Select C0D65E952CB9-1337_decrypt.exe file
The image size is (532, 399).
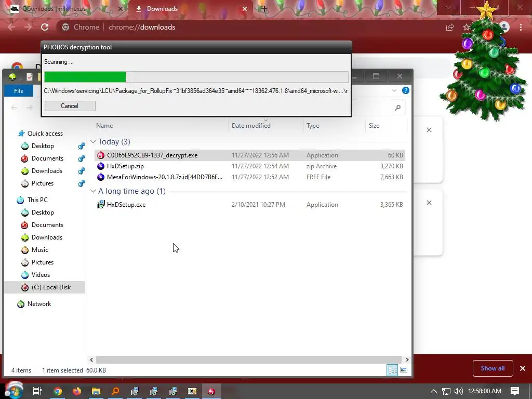pyautogui.click(x=250, y=155)
